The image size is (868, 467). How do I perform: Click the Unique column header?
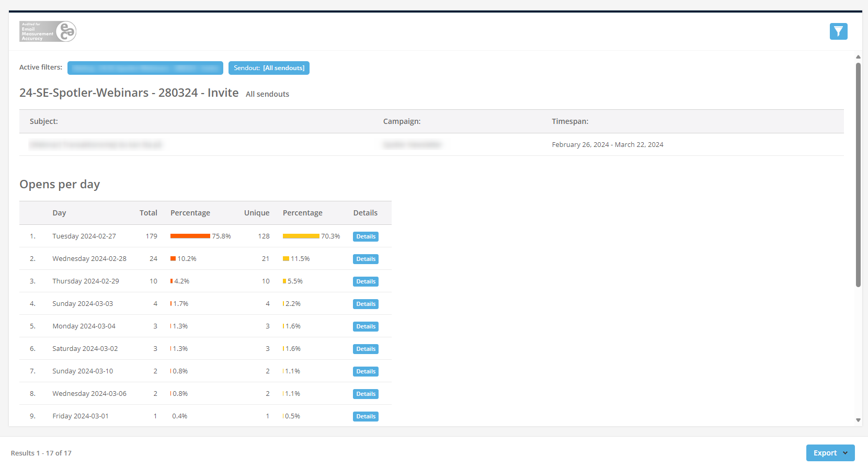coord(257,213)
